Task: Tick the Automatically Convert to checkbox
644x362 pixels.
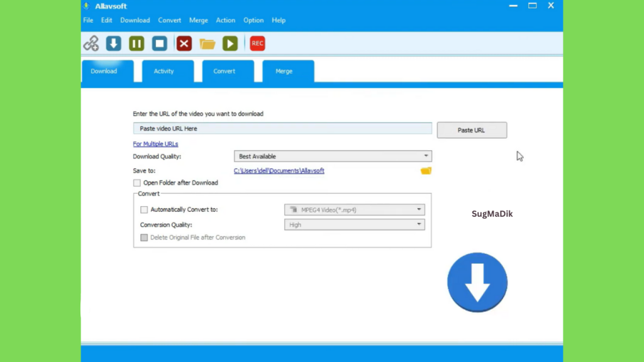Action: [144, 210]
